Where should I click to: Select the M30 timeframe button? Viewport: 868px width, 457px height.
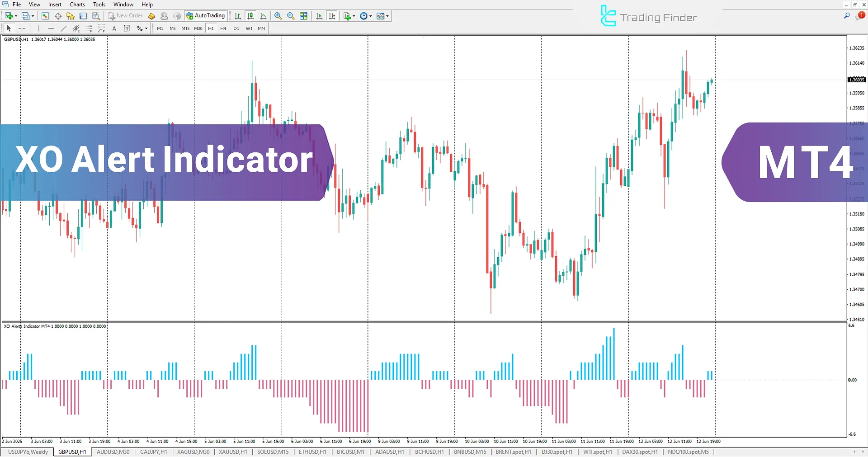pyautogui.click(x=198, y=28)
